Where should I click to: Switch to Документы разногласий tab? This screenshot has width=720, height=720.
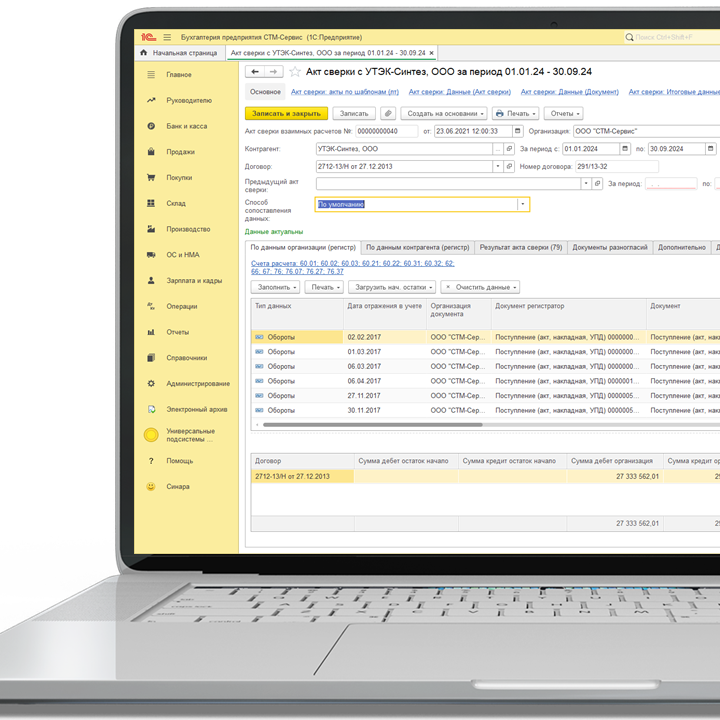coord(610,247)
